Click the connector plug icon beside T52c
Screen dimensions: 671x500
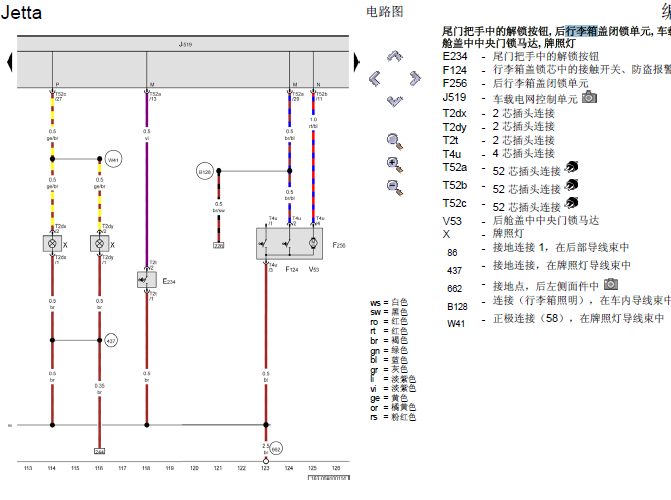(x=571, y=203)
